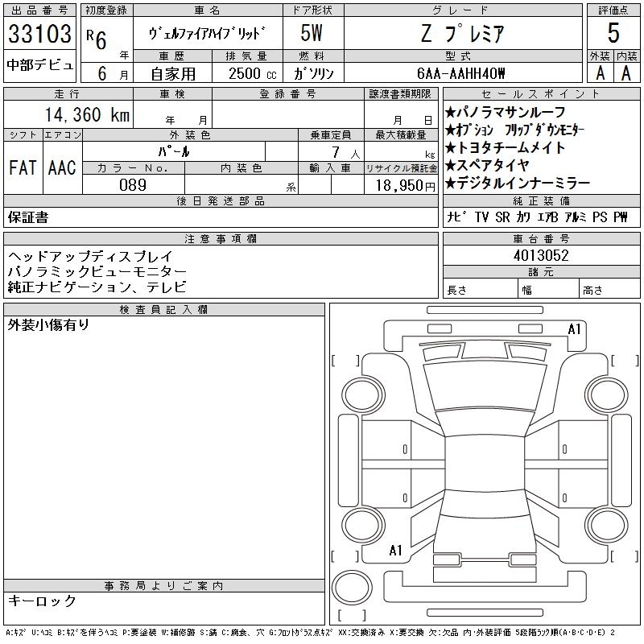The height and width of the screenshot is (644, 644).
Task: Click the キーロック notice text
Action: [x=42, y=601]
